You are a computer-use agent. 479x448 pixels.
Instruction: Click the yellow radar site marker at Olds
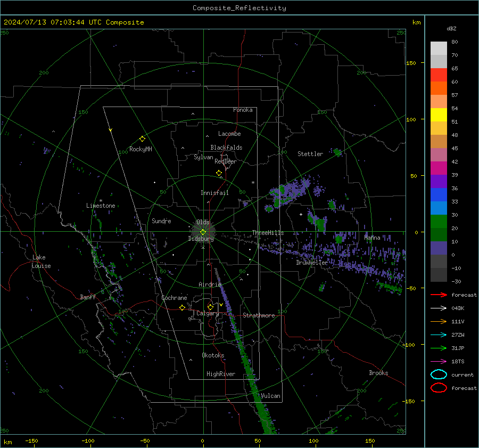click(203, 232)
